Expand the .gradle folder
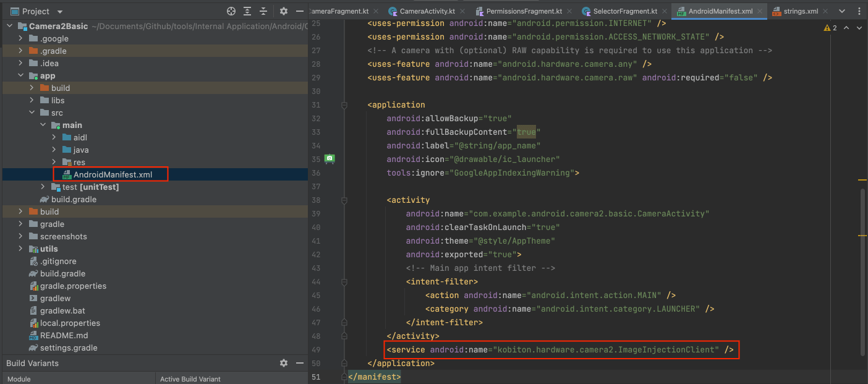 tap(21, 51)
